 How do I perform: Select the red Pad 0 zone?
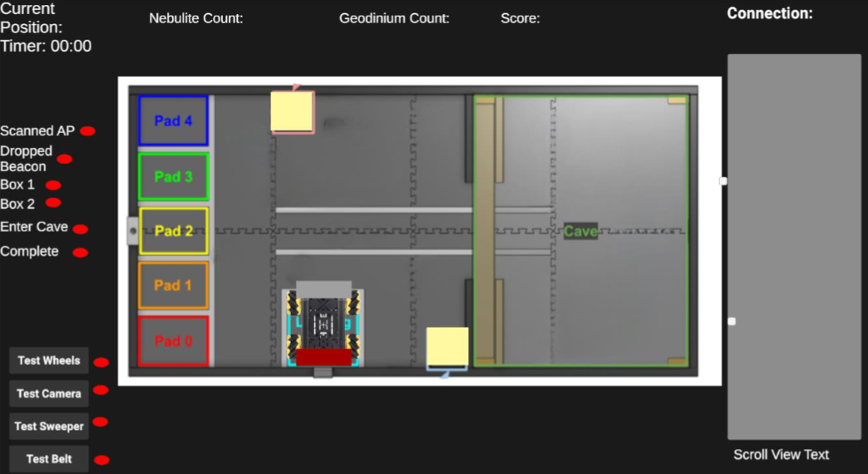click(x=173, y=341)
